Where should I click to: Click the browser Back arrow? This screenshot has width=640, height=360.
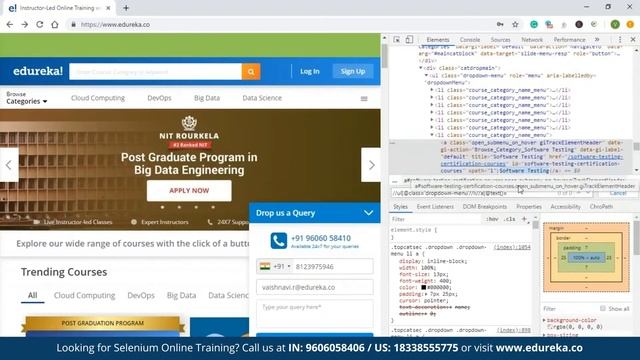pyautogui.click(x=10, y=24)
